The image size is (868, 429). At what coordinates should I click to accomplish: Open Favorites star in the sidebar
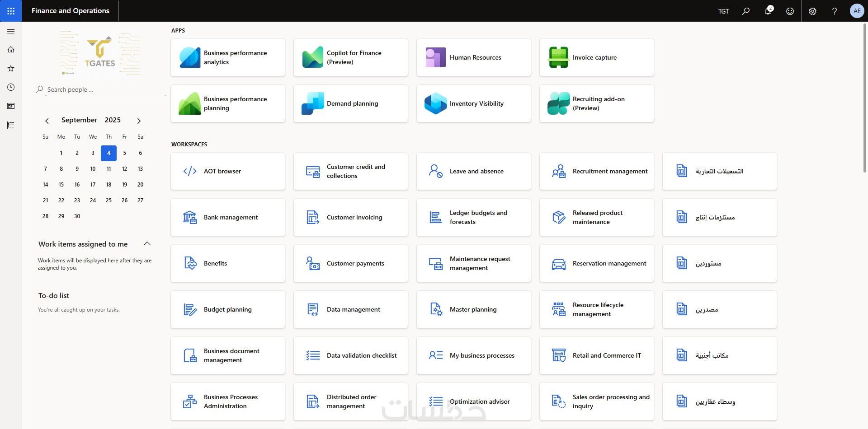click(x=11, y=69)
